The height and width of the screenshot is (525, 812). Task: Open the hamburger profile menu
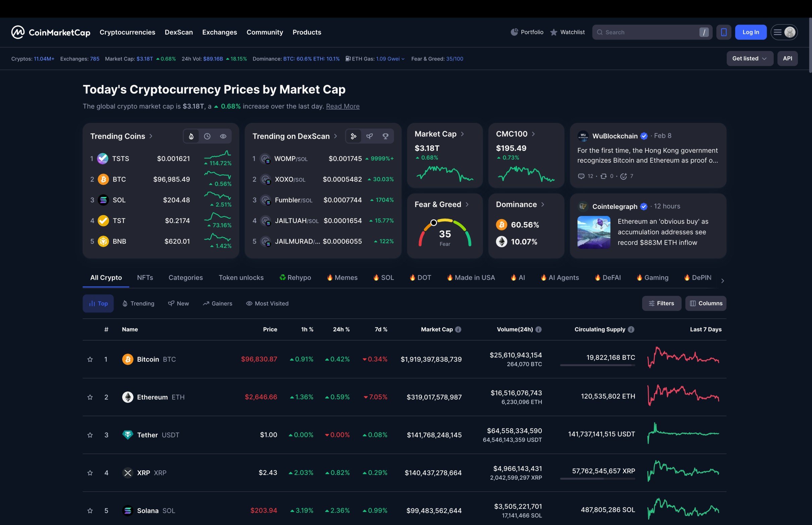click(784, 32)
